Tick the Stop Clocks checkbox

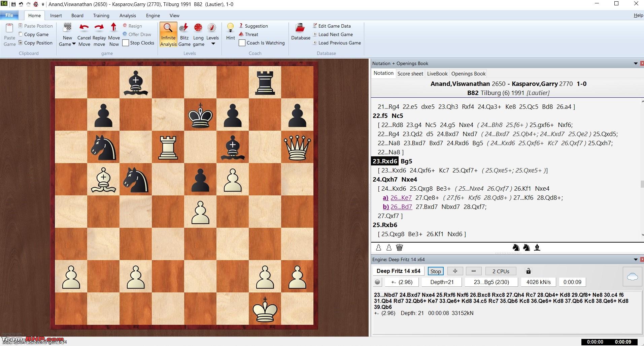tap(126, 43)
